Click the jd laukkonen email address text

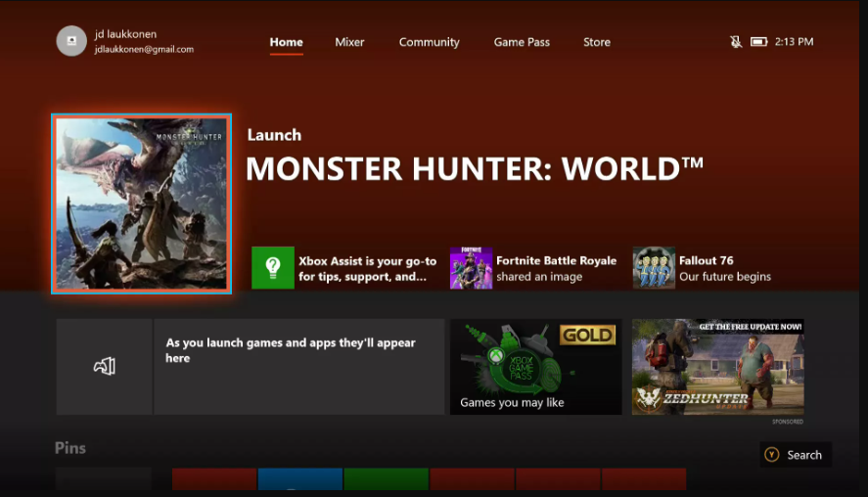144,49
